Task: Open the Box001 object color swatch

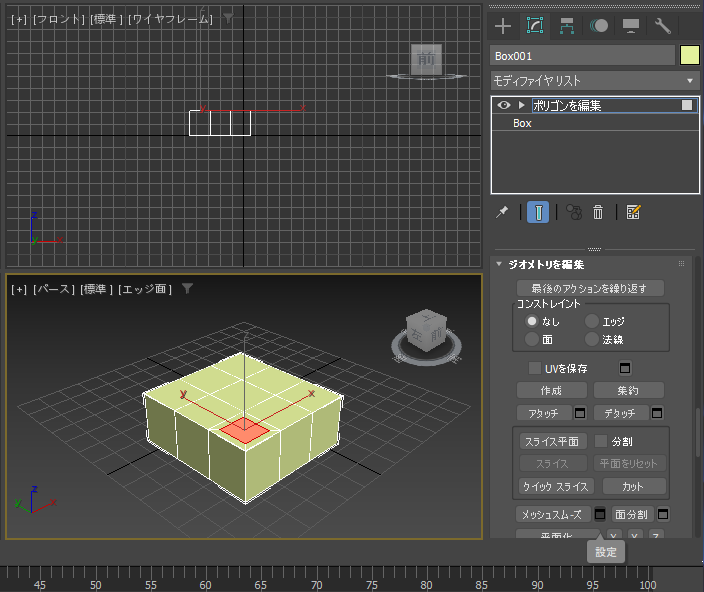Action: [x=690, y=56]
